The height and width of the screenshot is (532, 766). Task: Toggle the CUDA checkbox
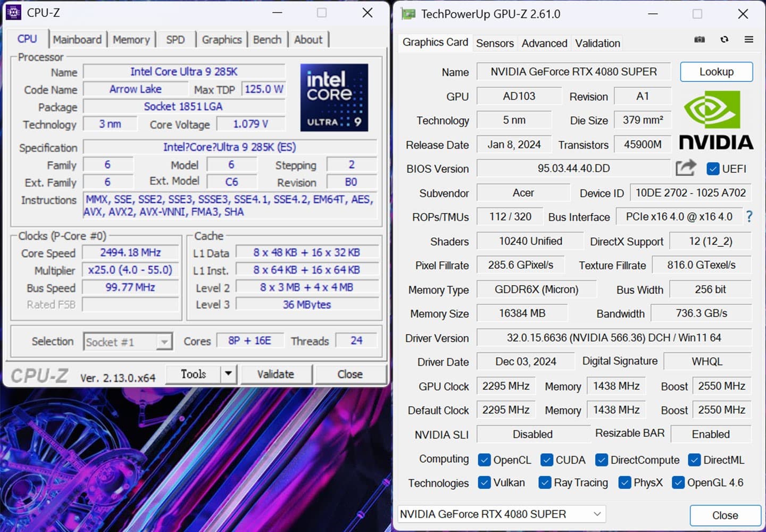click(x=546, y=460)
